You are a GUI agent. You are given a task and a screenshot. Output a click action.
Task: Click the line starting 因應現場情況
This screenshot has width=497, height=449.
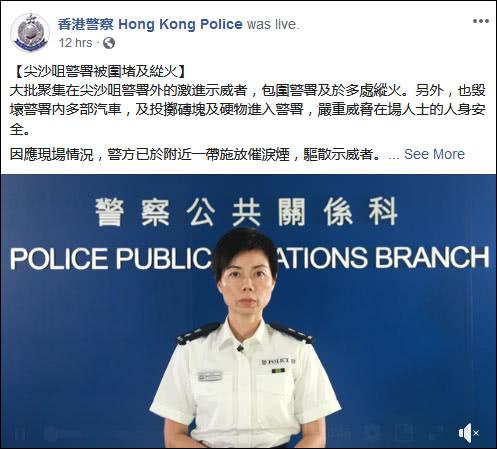coord(195,154)
